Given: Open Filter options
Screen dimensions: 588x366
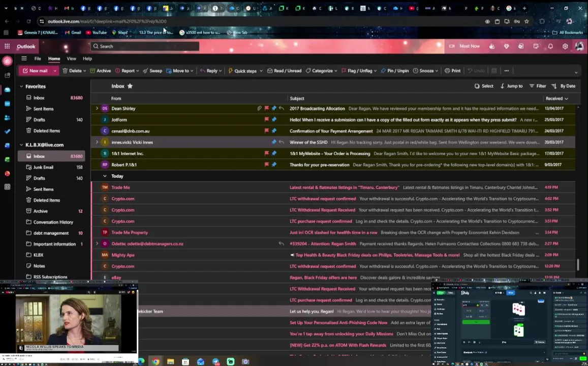Looking at the screenshot, I should click(537, 86).
